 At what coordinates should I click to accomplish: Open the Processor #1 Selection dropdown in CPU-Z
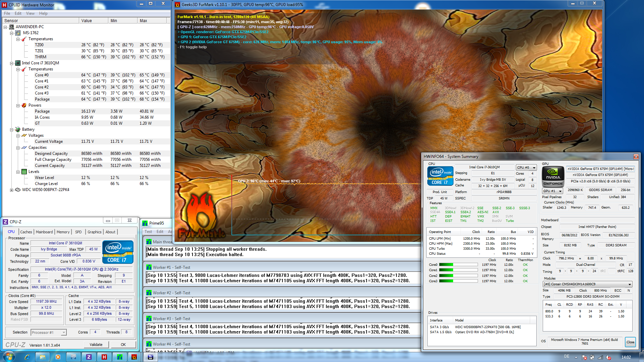click(49, 332)
